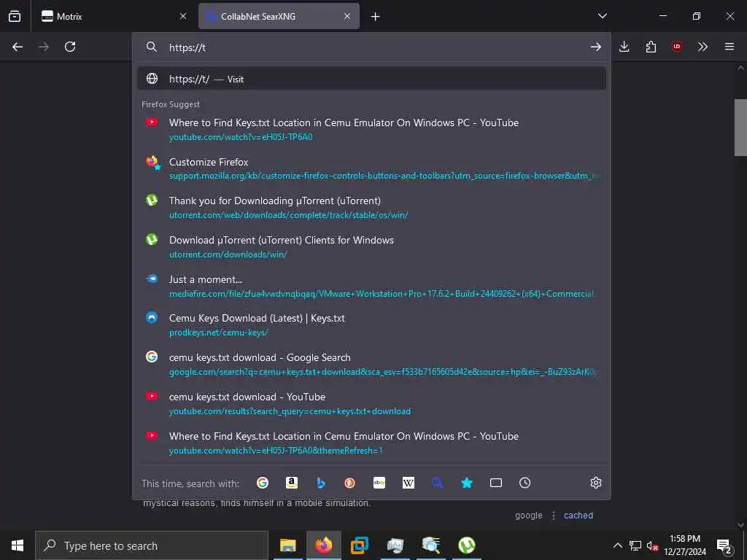Screen dimensions: 747x560
Task: Open µTorrent from the taskbar
Action: (466, 545)
